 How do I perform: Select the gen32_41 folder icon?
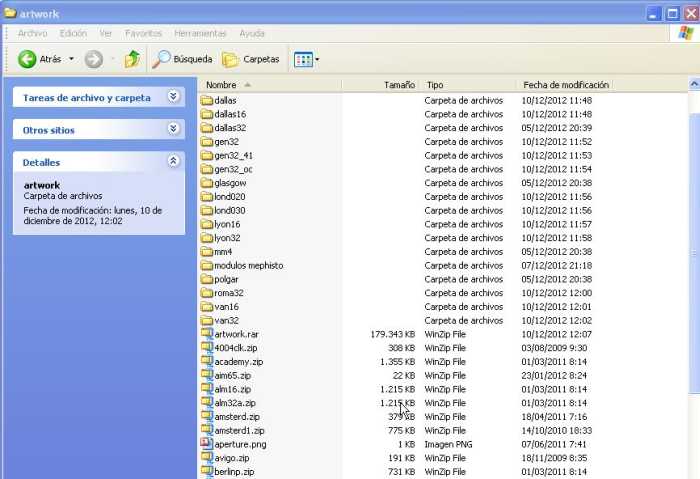coord(207,155)
